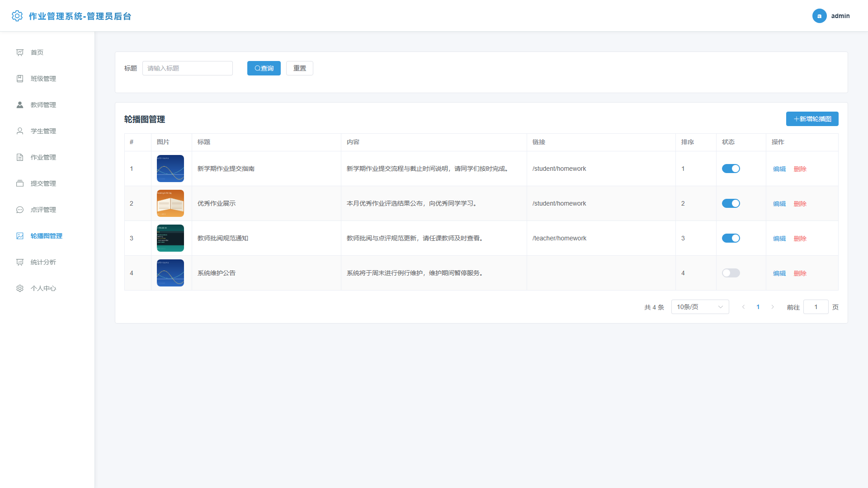The width and height of the screenshot is (868, 488).
Task: Click the 学生管理 user icon
Action: [x=20, y=131]
